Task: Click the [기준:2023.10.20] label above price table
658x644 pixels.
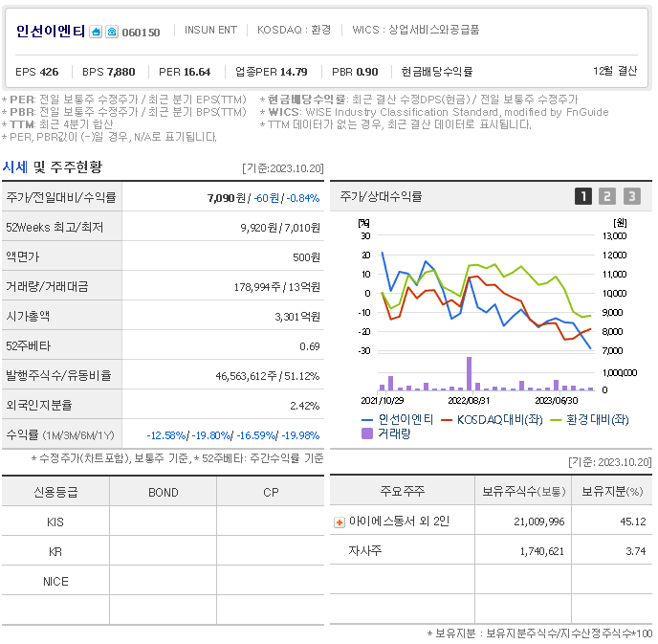Action: click(x=283, y=168)
